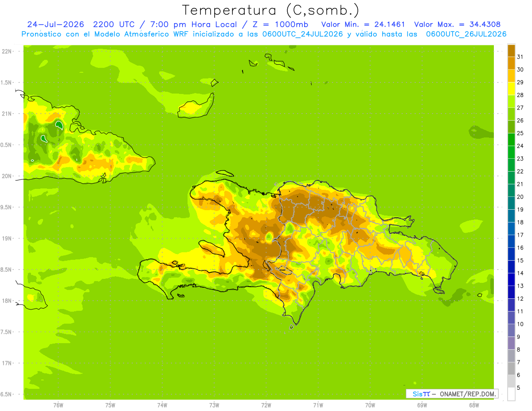Select the 'Z = 1000mb' level text
Viewport: 532px width, 411px height.
coord(281,24)
